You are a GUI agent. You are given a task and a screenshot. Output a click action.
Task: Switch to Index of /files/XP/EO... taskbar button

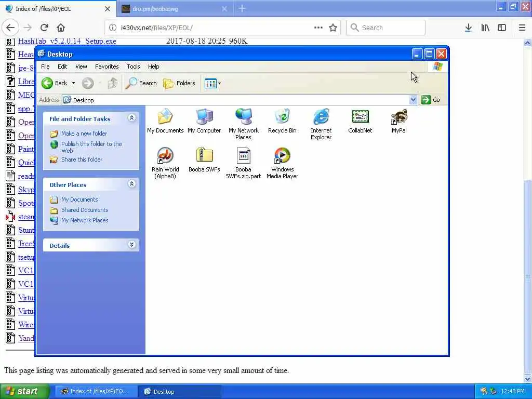click(96, 391)
